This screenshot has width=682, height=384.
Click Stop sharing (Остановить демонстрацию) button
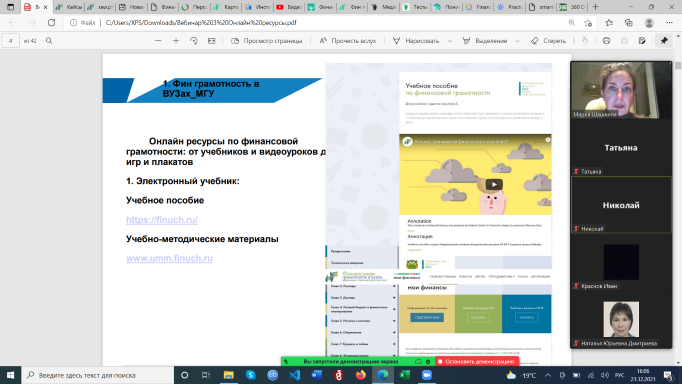point(476,361)
